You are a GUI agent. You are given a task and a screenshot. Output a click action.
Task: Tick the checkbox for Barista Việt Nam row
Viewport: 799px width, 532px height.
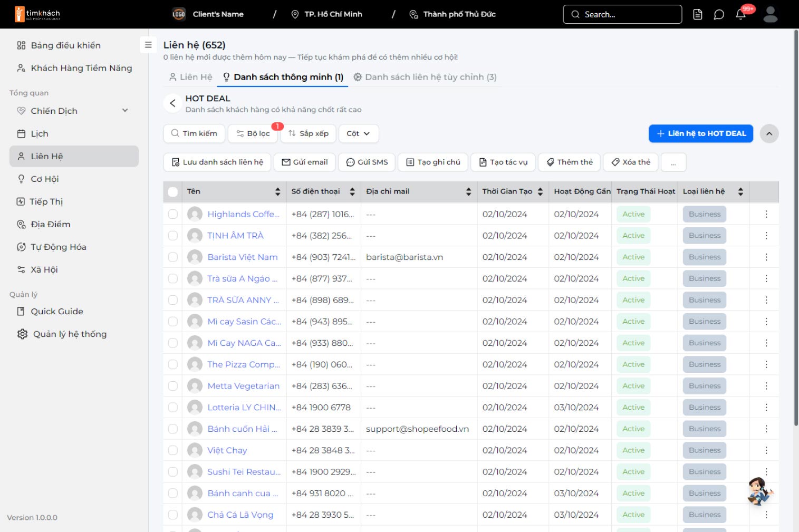click(x=172, y=257)
